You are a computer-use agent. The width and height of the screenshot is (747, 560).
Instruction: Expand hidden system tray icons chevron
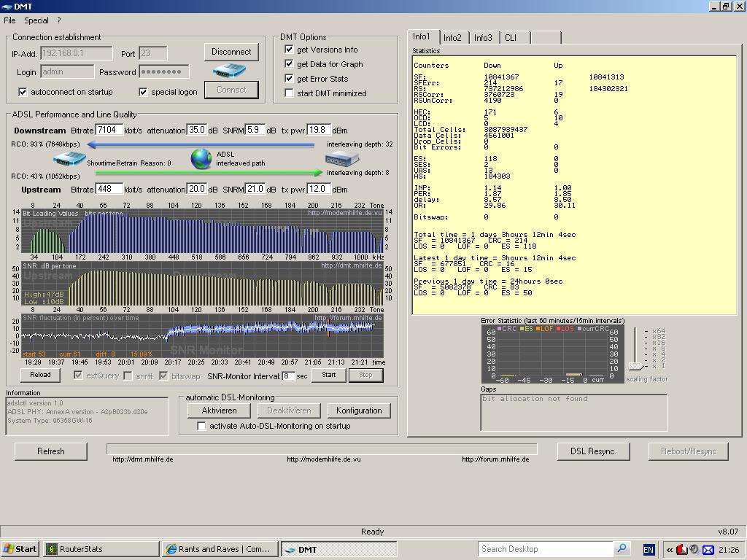[x=669, y=549]
